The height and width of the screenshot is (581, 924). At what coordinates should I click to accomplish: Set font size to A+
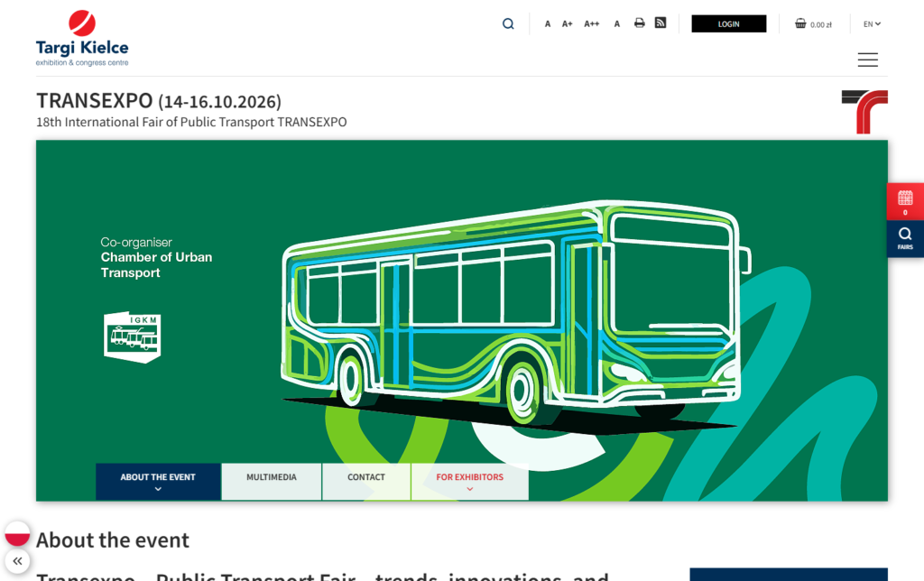568,24
